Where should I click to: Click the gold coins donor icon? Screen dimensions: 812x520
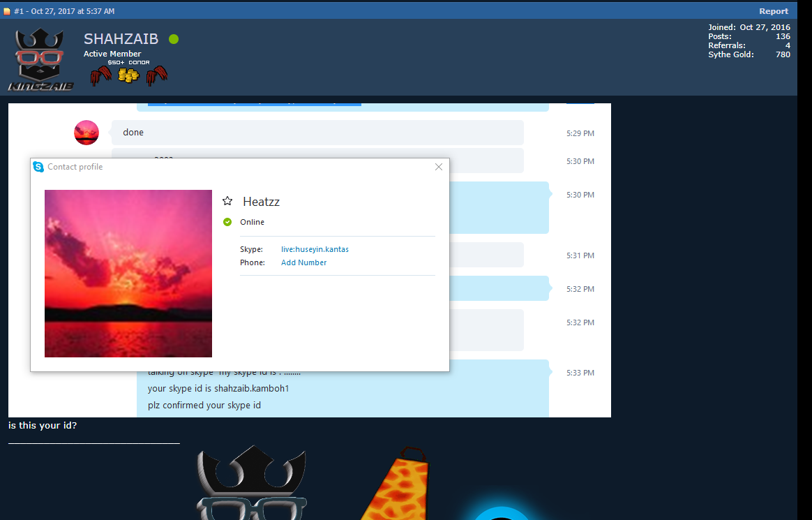[128, 75]
